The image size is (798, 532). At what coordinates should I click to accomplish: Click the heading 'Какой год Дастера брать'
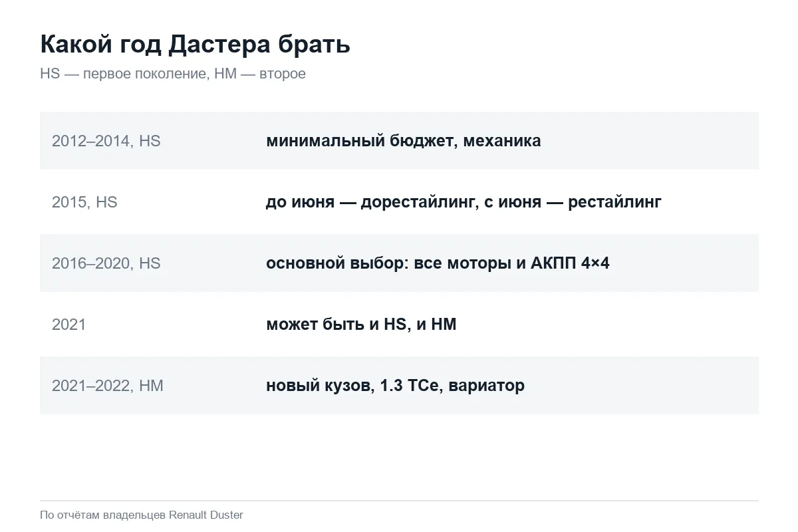(195, 45)
